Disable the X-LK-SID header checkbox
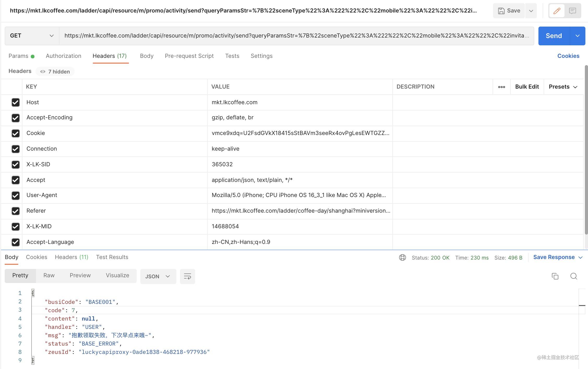 16,164
